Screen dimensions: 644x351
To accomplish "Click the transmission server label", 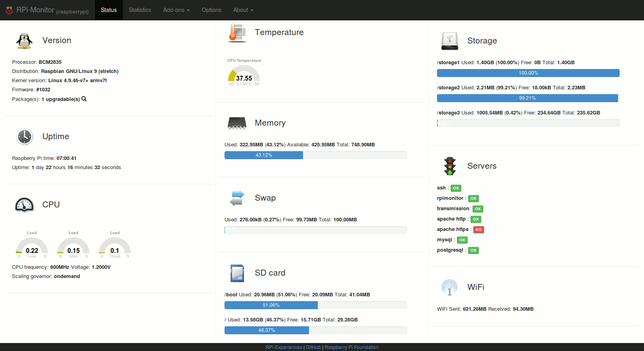I will point(453,209).
